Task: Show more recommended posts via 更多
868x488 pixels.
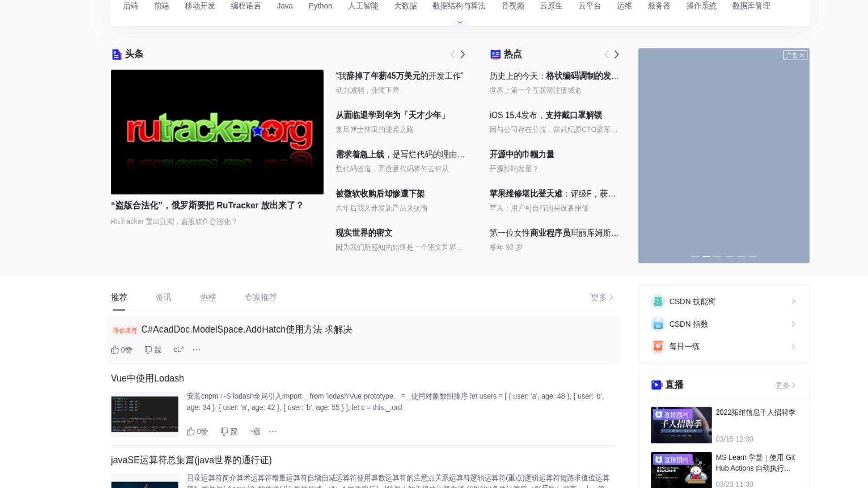Action: (x=602, y=297)
